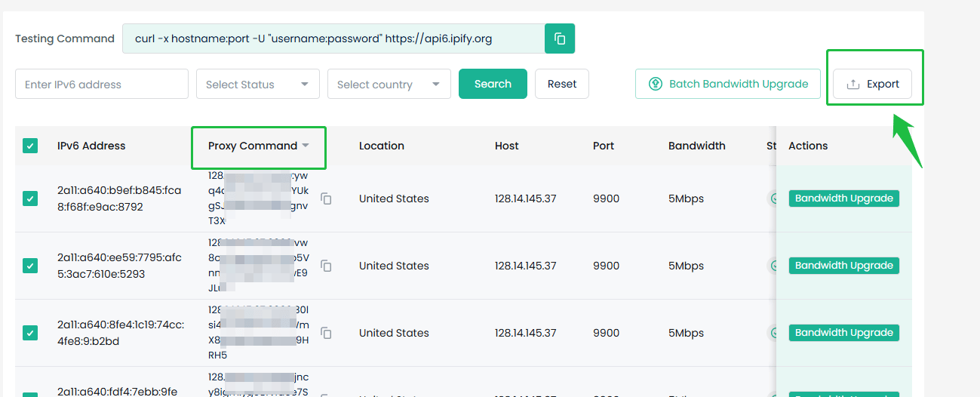This screenshot has height=397, width=980.
Task: Select the Port column header
Action: (604, 146)
